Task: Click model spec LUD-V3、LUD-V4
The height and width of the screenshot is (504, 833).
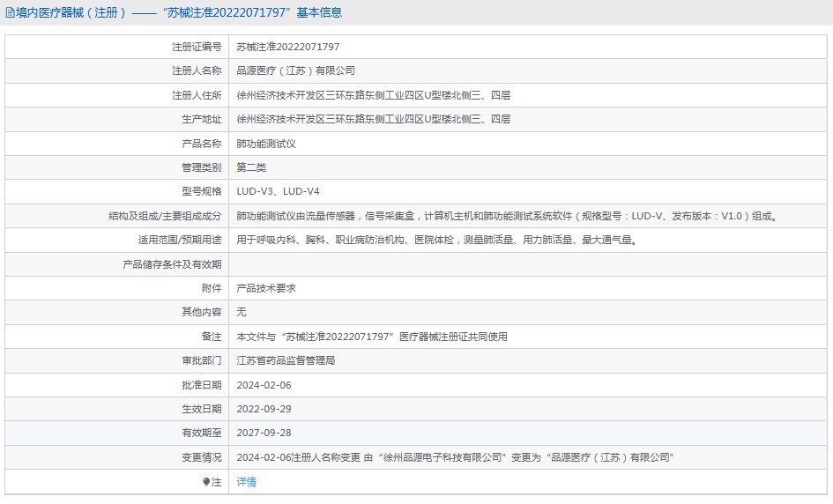Action: pyautogui.click(x=278, y=191)
